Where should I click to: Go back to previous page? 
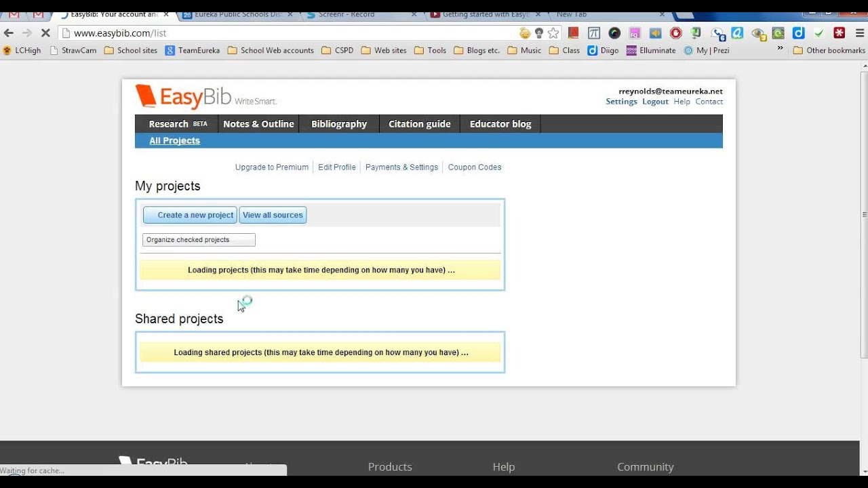pyautogui.click(x=9, y=33)
